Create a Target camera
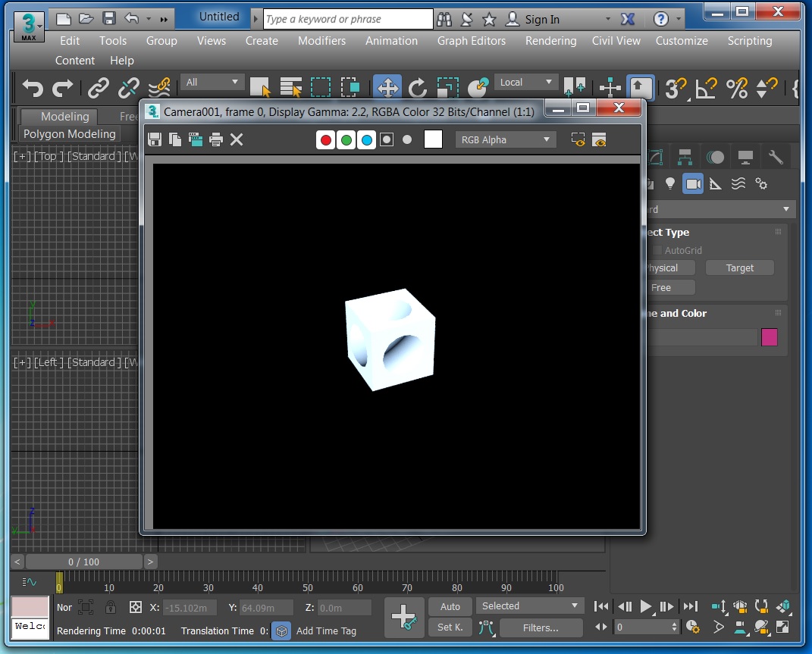Image resolution: width=812 pixels, height=654 pixels. pyautogui.click(x=739, y=268)
